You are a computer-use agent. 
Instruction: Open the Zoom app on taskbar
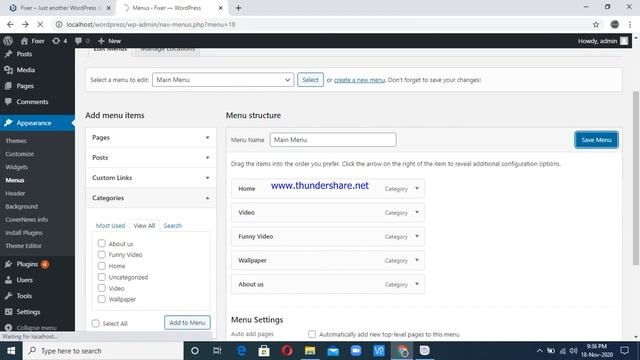(x=356, y=351)
